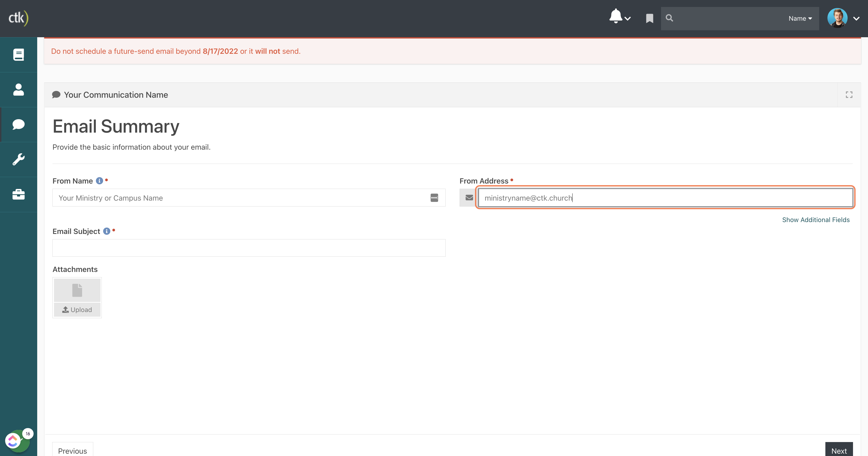Open the Name search-type dropdown
The width and height of the screenshot is (868, 456).
pyautogui.click(x=800, y=19)
